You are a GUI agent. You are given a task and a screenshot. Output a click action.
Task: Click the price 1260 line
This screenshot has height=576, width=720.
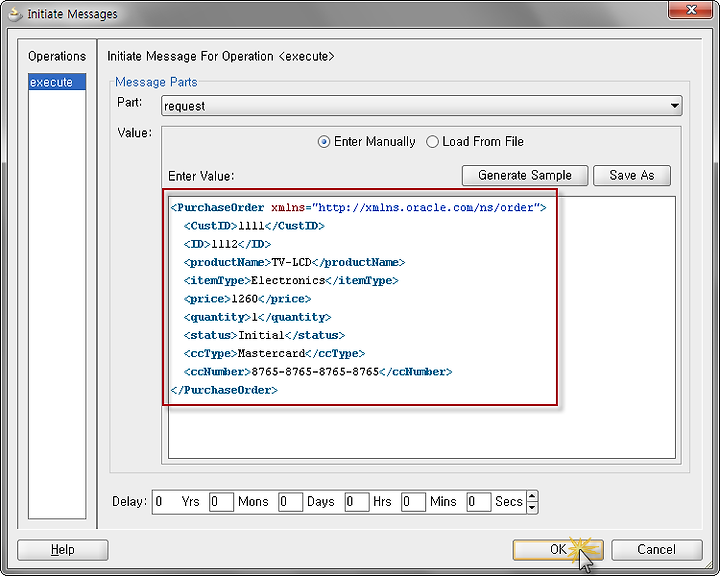(248, 299)
